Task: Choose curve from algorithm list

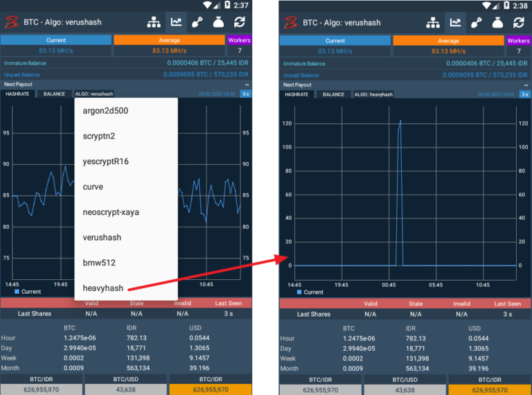Action: point(126,186)
